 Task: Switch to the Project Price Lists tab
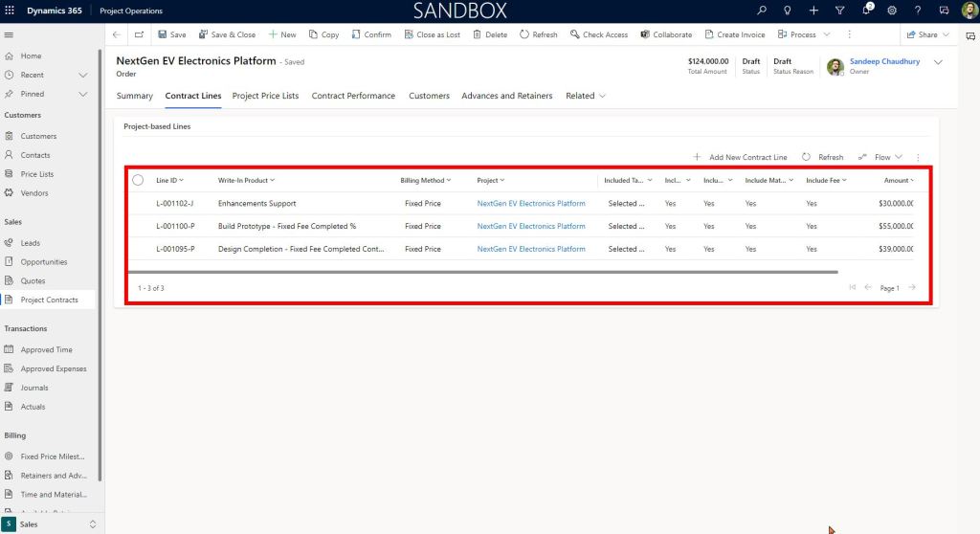(x=265, y=96)
